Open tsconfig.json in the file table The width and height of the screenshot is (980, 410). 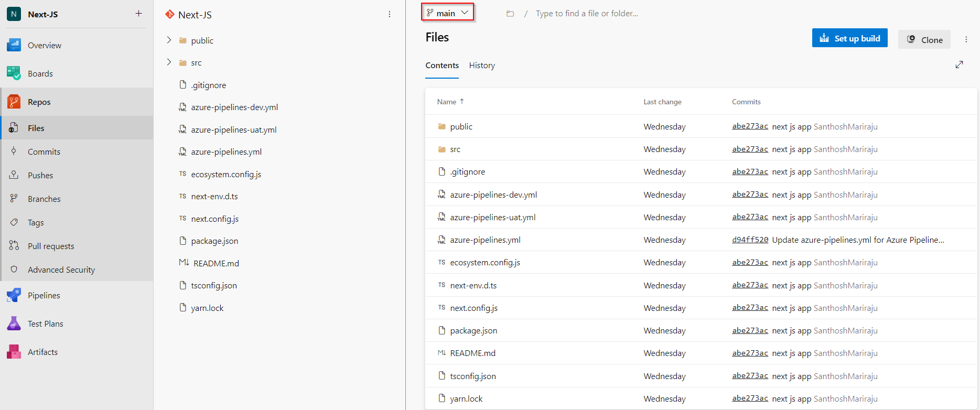pyautogui.click(x=473, y=376)
